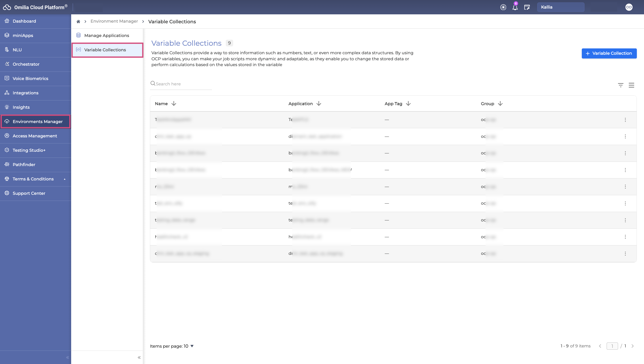This screenshot has height=364, width=644.
Task: Go to Orchestrator in sidebar
Action: (x=26, y=64)
